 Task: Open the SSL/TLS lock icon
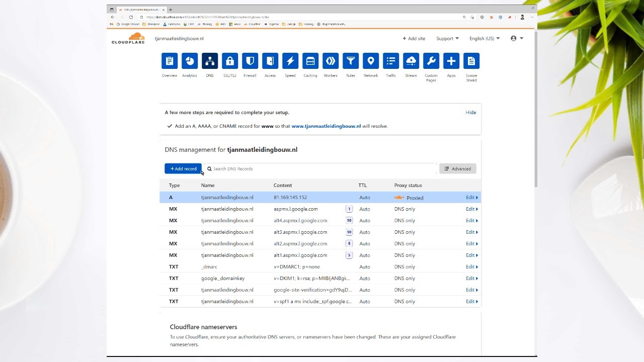click(230, 61)
